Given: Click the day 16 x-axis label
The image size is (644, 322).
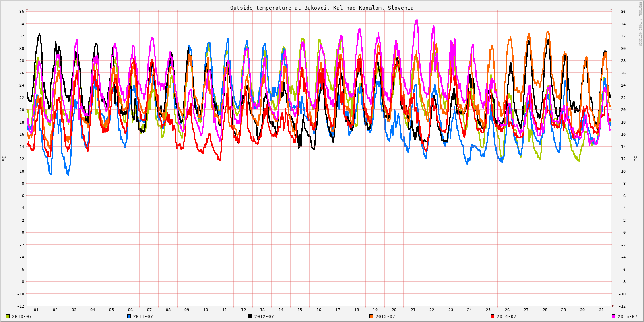Looking at the screenshot, I should pyautogui.click(x=319, y=310).
